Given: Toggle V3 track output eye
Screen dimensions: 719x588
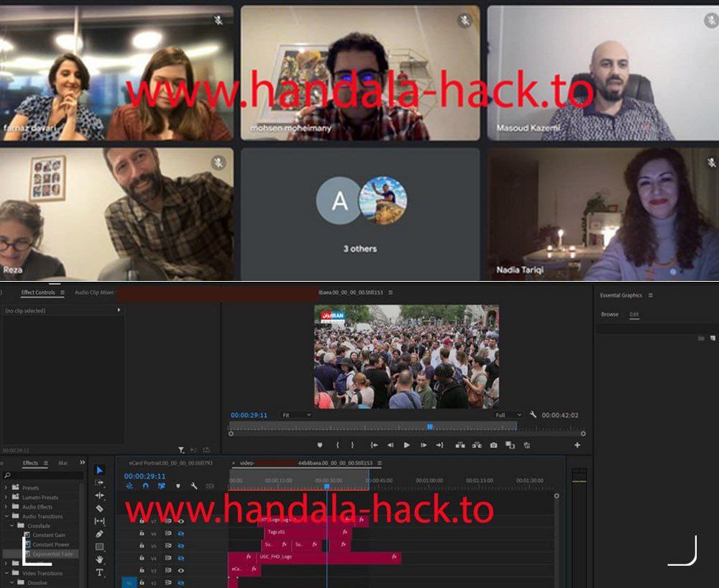Looking at the screenshot, I should pos(180,571).
